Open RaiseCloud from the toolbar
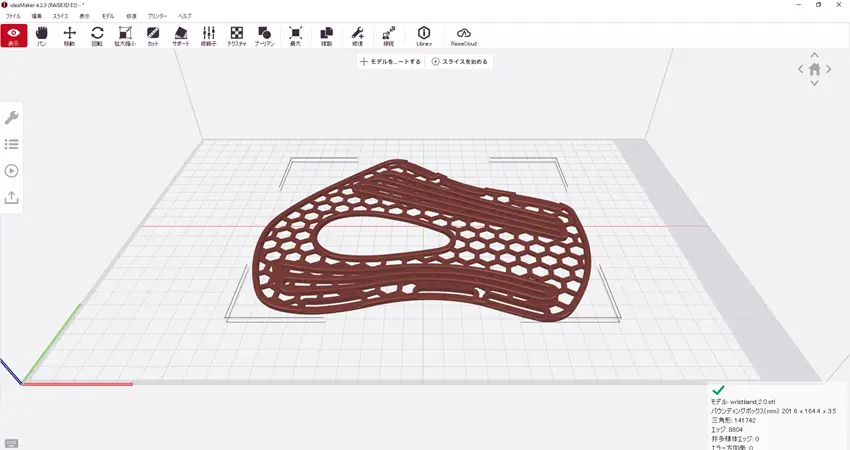The width and height of the screenshot is (850, 450). point(464,37)
